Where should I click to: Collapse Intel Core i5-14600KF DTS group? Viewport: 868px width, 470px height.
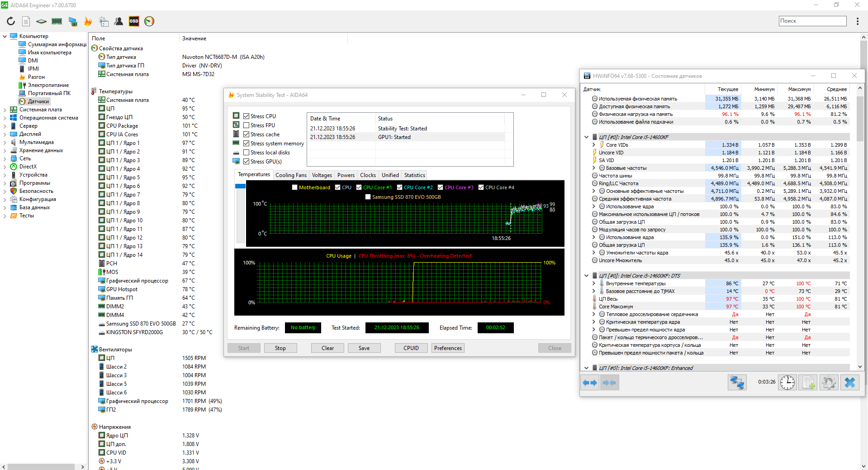tap(587, 276)
